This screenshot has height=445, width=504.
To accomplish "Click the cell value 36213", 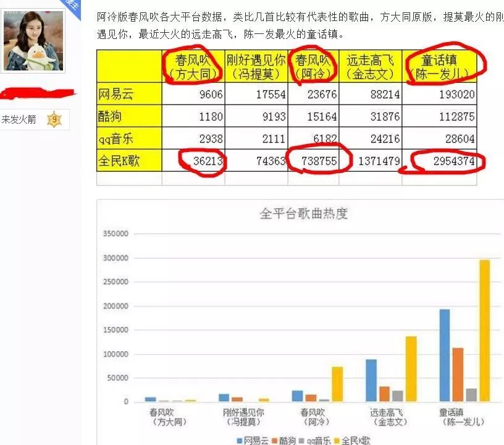I will click(x=208, y=161).
